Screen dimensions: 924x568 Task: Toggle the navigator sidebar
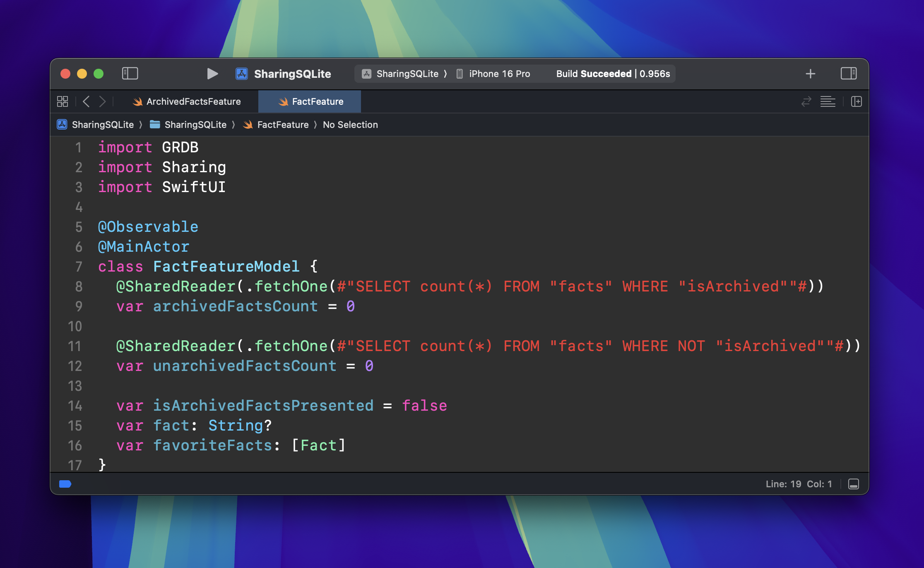130,74
